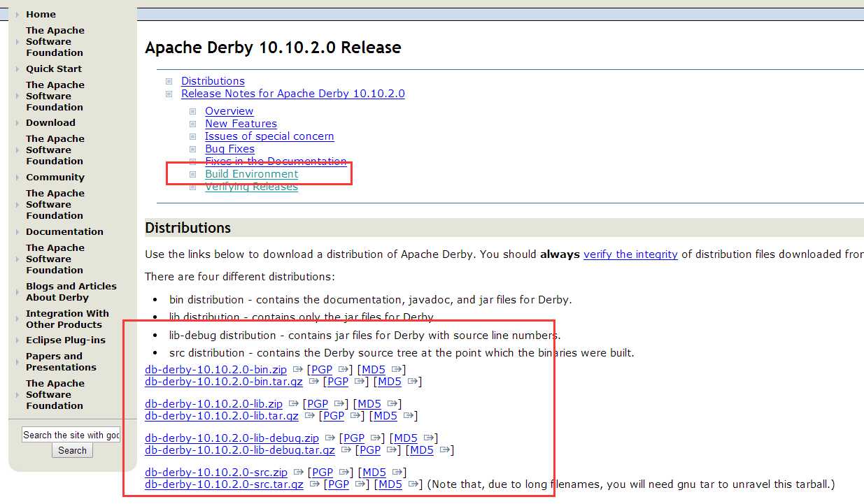This screenshot has height=504, width=864.
Task: Open the Eclipse Plug-ins sidebar label
Action: pyautogui.click(x=66, y=340)
